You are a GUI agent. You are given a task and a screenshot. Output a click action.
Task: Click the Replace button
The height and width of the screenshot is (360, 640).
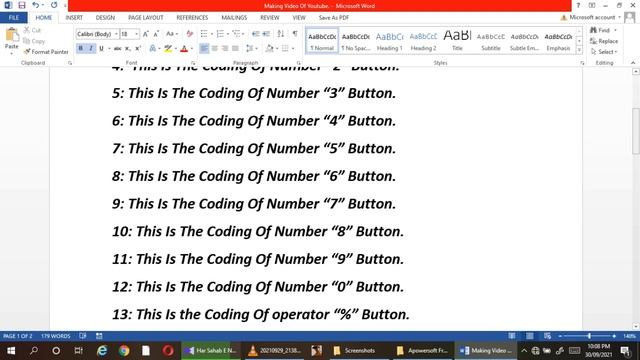[604, 41]
